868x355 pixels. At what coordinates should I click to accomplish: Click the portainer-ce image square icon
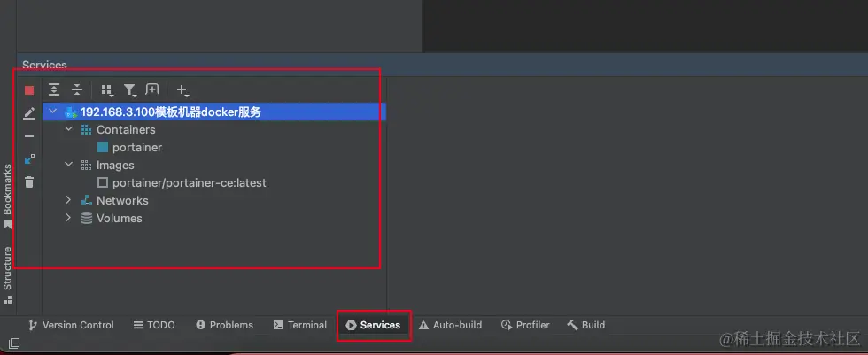point(103,183)
